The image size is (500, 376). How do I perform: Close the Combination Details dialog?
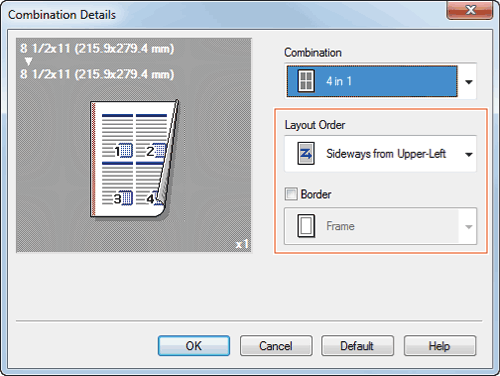470,10
